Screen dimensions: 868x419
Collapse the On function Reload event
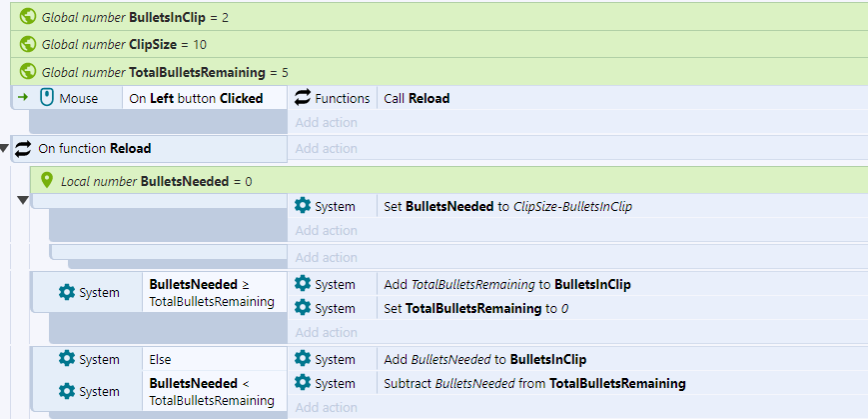[x=4, y=148]
